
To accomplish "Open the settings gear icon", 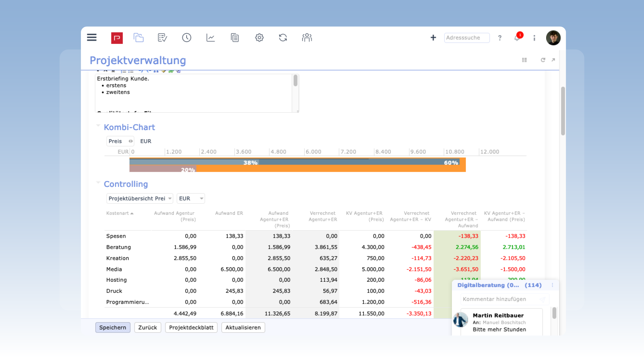I will coord(259,38).
